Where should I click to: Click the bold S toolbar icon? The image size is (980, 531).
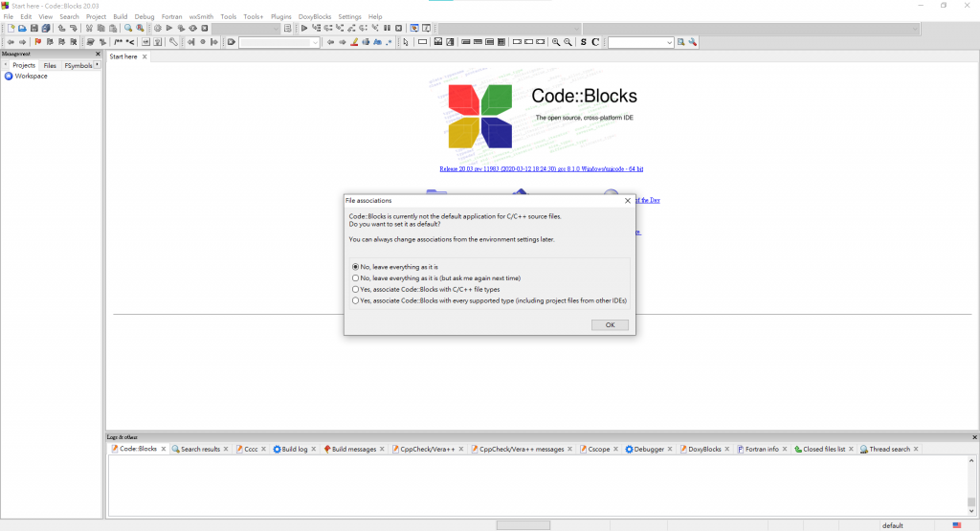point(583,42)
